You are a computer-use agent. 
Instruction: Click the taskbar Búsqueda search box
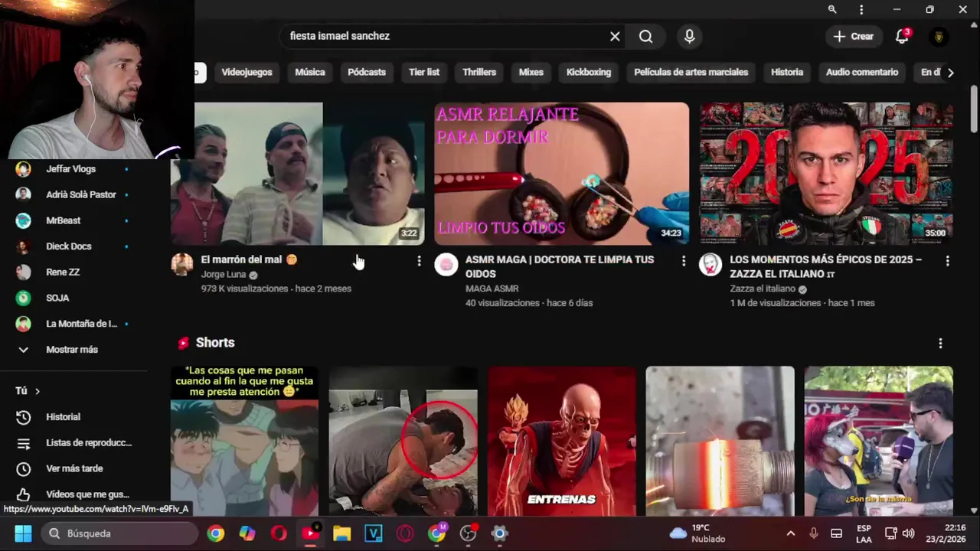(x=119, y=533)
